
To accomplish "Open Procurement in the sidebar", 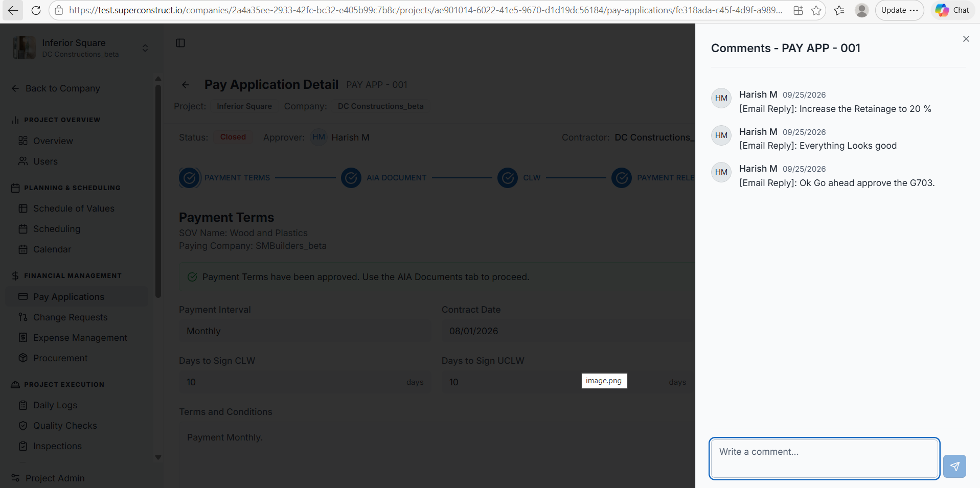I will click(x=60, y=358).
